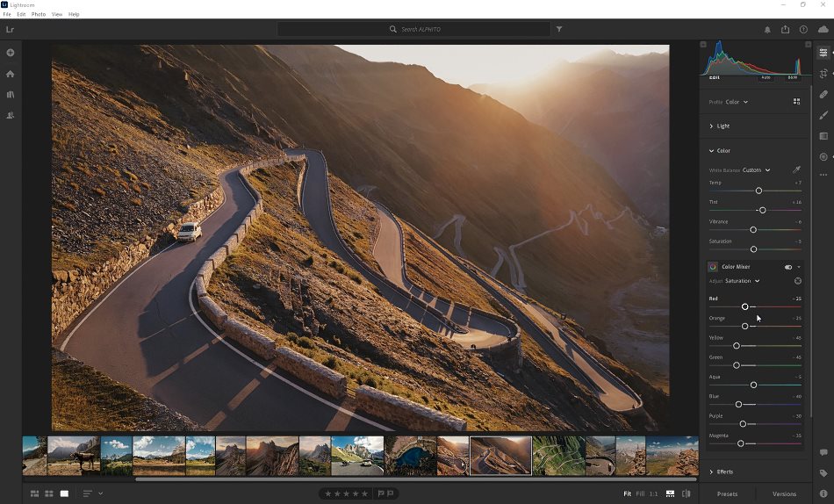Select the Crop and Rotate tool

click(x=823, y=74)
